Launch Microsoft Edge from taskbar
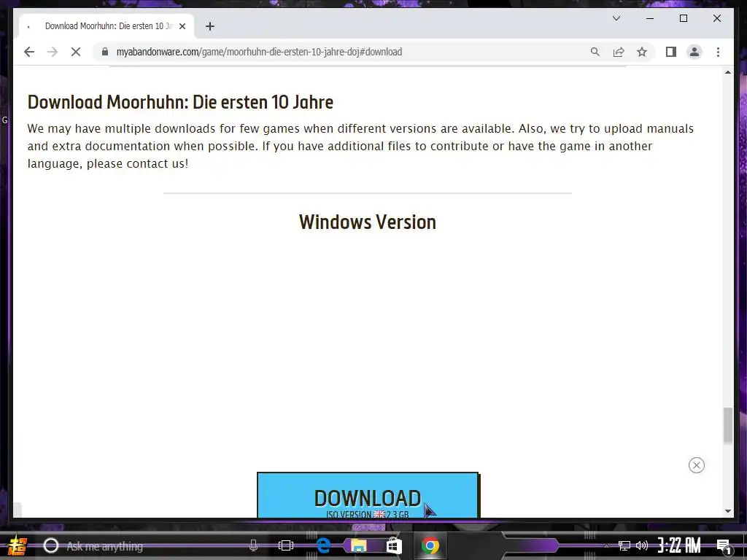747x560 pixels. (x=322, y=545)
